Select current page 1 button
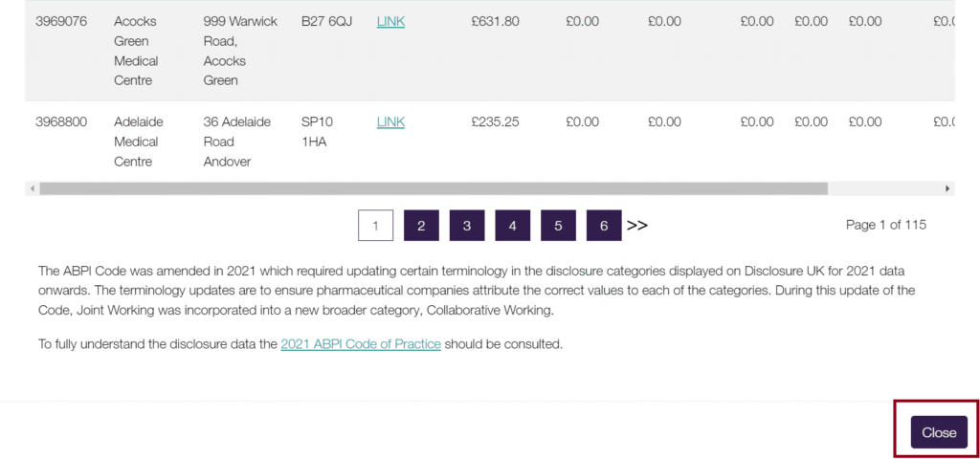This screenshot has width=980, height=459. pos(375,226)
